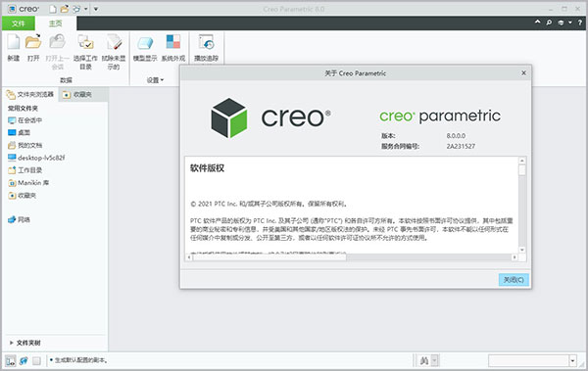Click the 数据 group label in ribbon
This screenshot has height=371, width=588.
coord(67,80)
